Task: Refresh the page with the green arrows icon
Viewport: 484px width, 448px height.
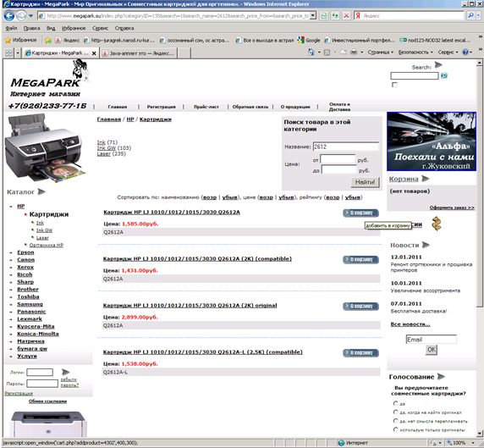Action: (x=335, y=15)
